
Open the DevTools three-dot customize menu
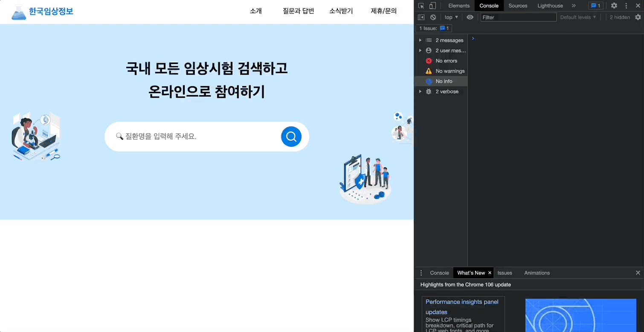coord(626,6)
